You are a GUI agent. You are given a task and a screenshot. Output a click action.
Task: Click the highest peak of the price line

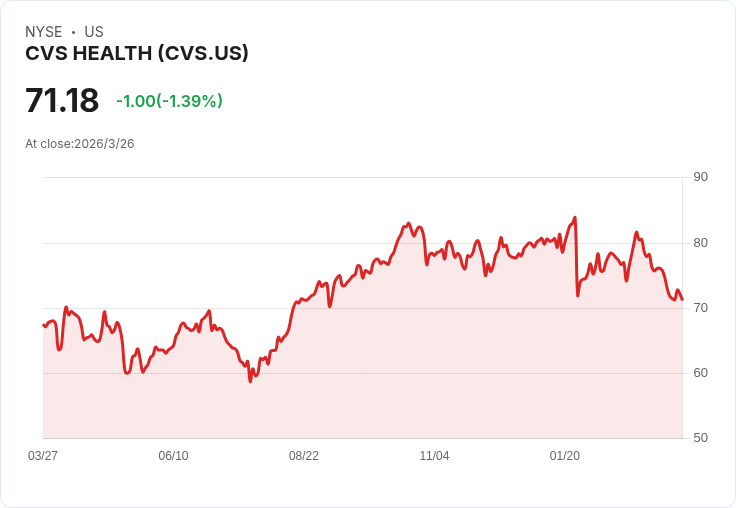[575, 217]
